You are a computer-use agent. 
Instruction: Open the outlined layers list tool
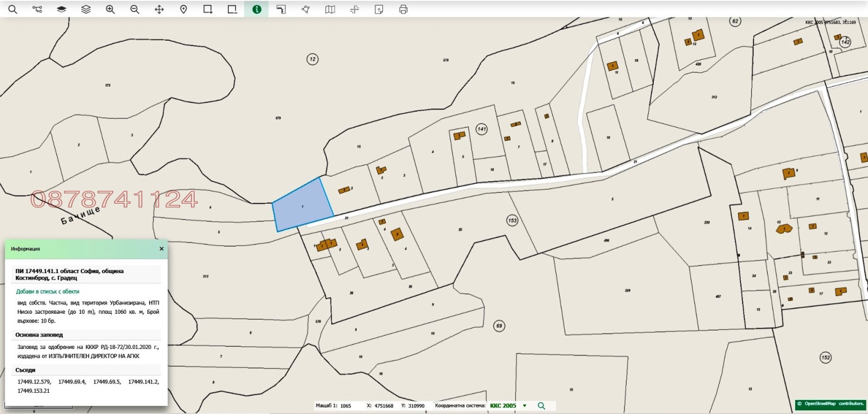point(86,9)
